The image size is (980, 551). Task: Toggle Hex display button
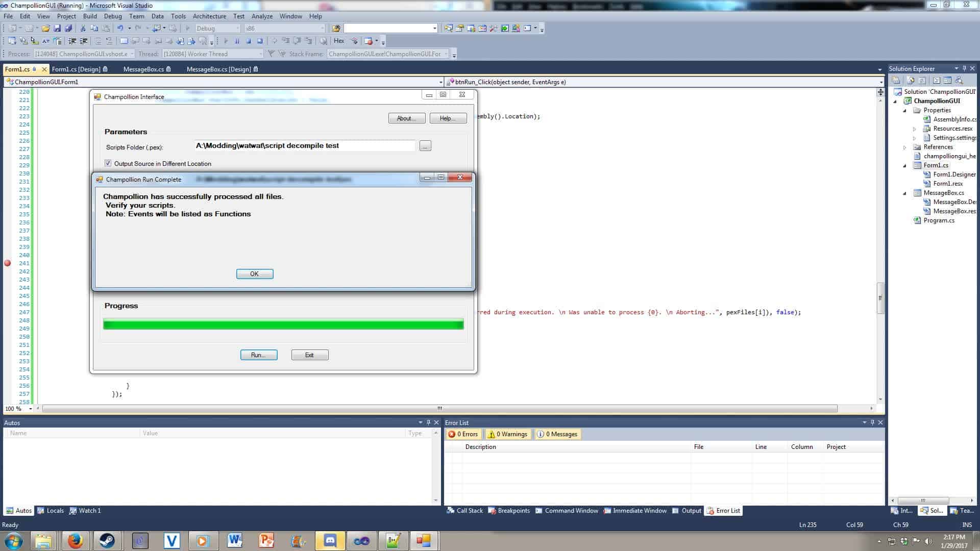click(339, 41)
